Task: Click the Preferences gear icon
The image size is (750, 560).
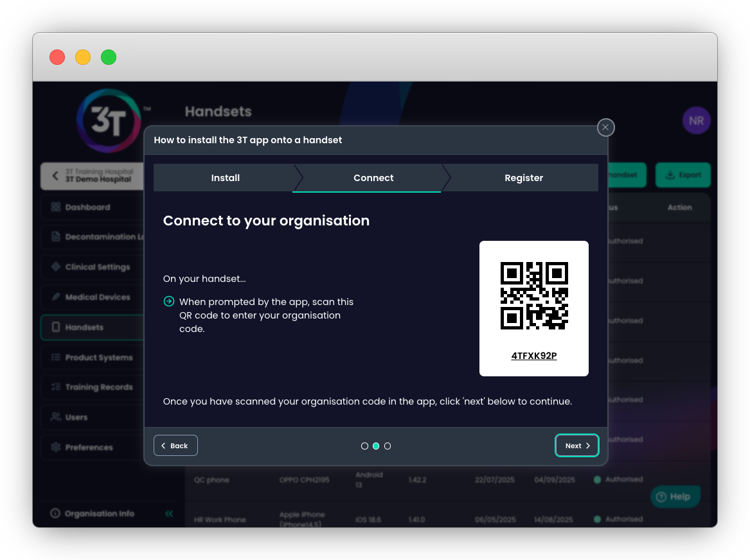Action: [x=56, y=447]
